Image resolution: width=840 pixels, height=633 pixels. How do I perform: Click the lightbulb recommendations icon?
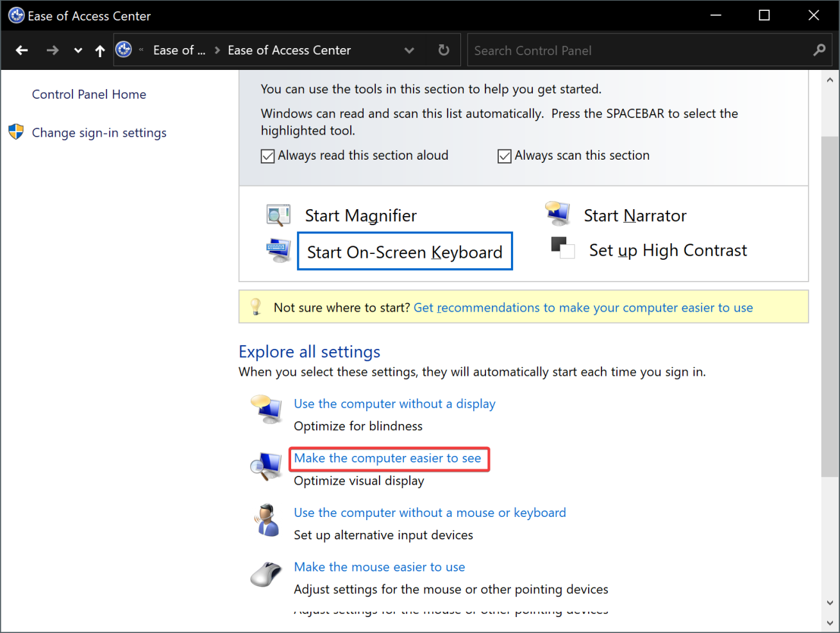[x=256, y=307]
